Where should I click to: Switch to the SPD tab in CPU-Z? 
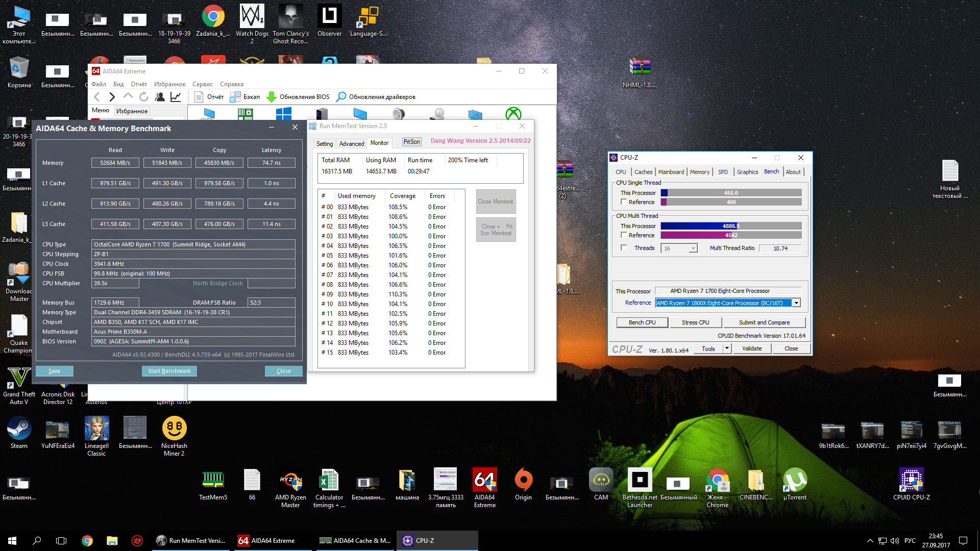click(723, 172)
